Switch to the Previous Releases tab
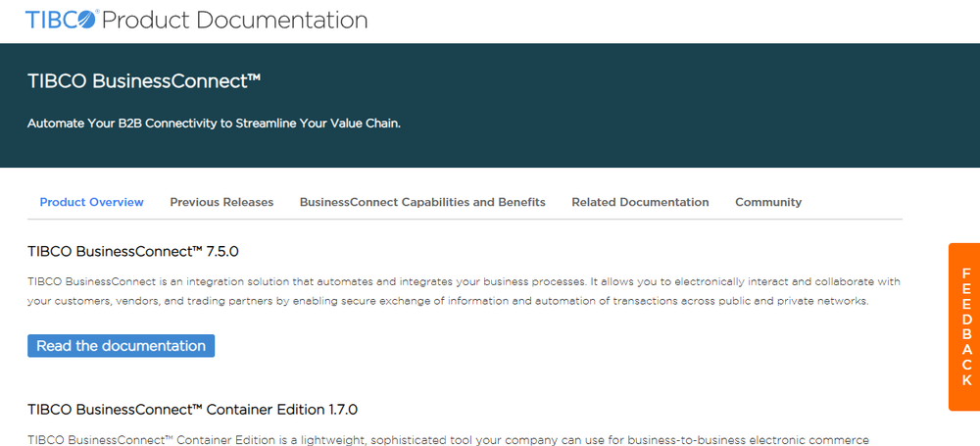The height and width of the screenshot is (446, 980). [x=221, y=202]
